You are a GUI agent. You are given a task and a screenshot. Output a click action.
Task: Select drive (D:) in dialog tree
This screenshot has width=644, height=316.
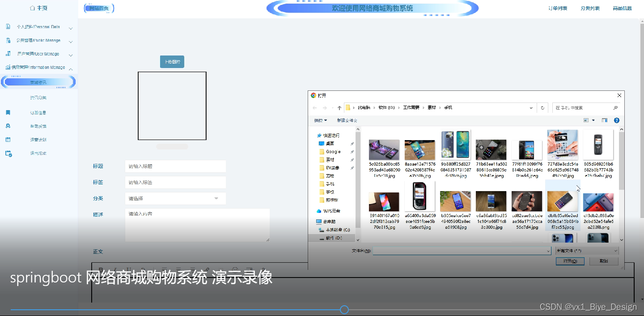tap(331, 239)
